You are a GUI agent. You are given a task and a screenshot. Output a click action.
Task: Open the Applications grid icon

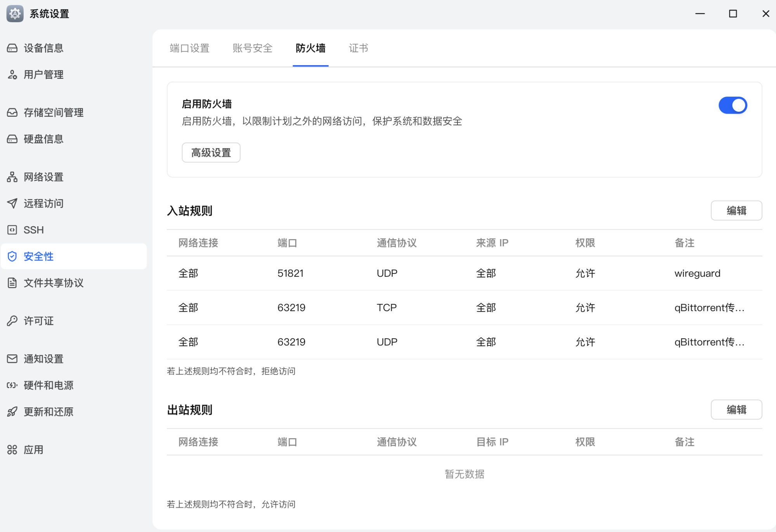12,450
